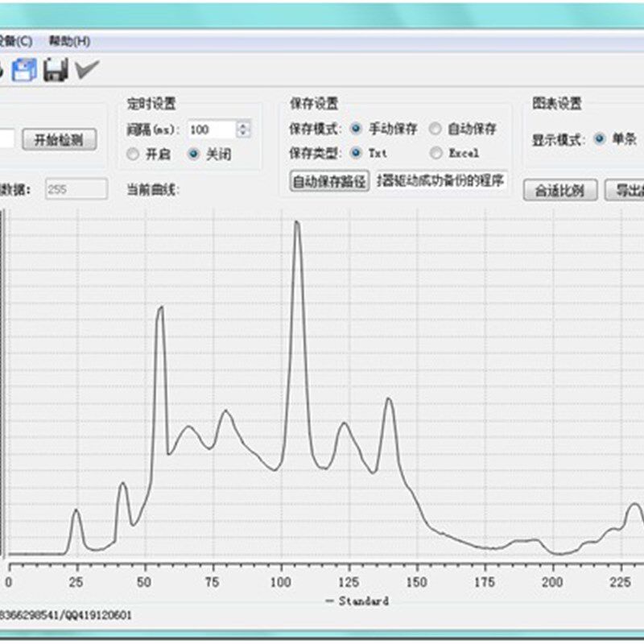644x644 pixels.
Task: Choose 手动保存 save mode
Action: (356, 129)
